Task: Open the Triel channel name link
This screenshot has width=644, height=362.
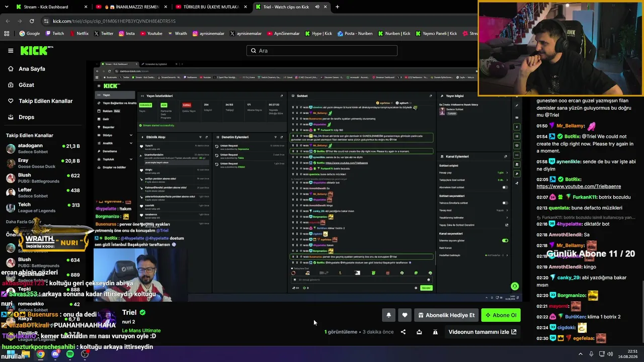Action: click(129, 312)
